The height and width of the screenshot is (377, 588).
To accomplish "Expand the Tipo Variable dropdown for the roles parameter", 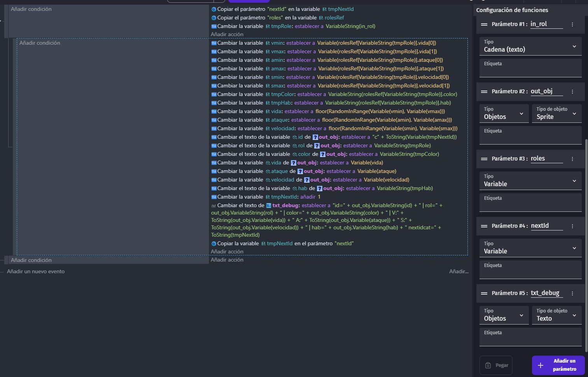I will (x=530, y=181).
